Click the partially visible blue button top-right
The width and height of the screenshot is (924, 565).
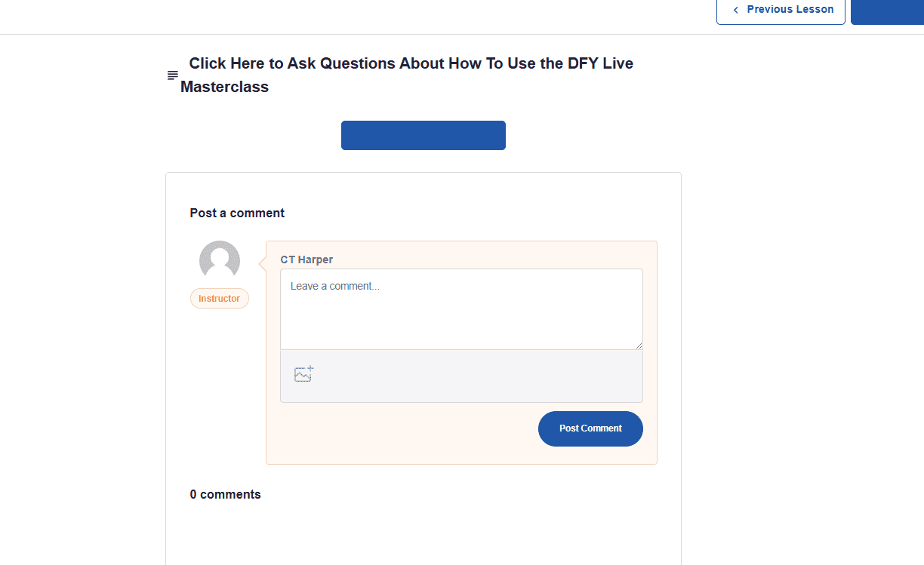[x=887, y=12]
